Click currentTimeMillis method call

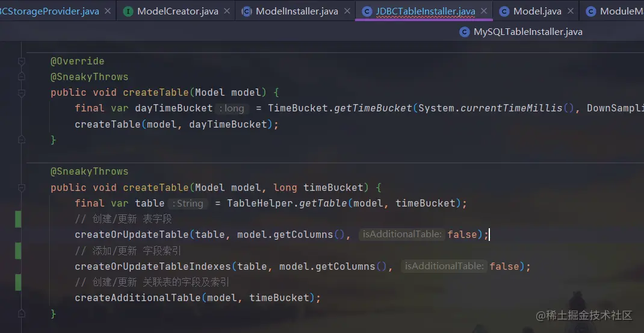pos(512,108)
